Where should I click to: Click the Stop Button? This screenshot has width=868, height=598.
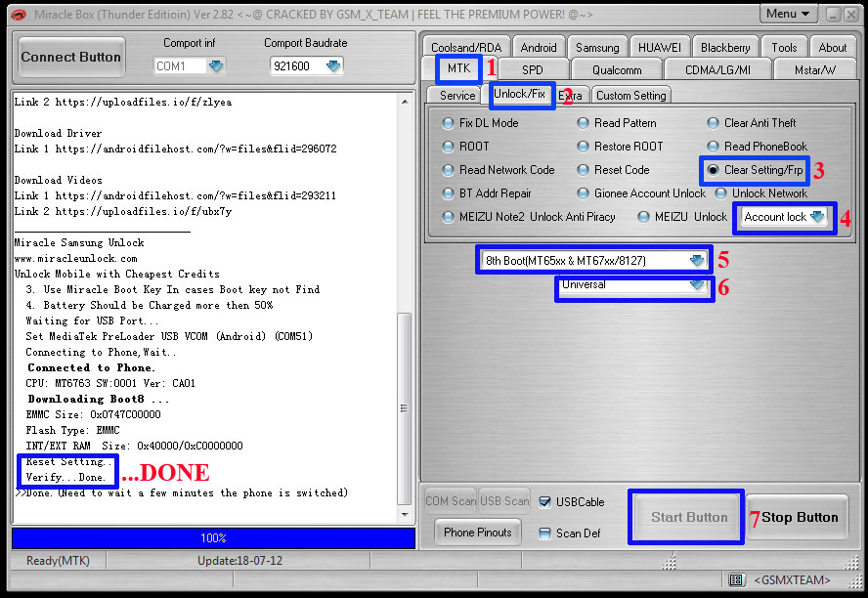pos(798,517)
